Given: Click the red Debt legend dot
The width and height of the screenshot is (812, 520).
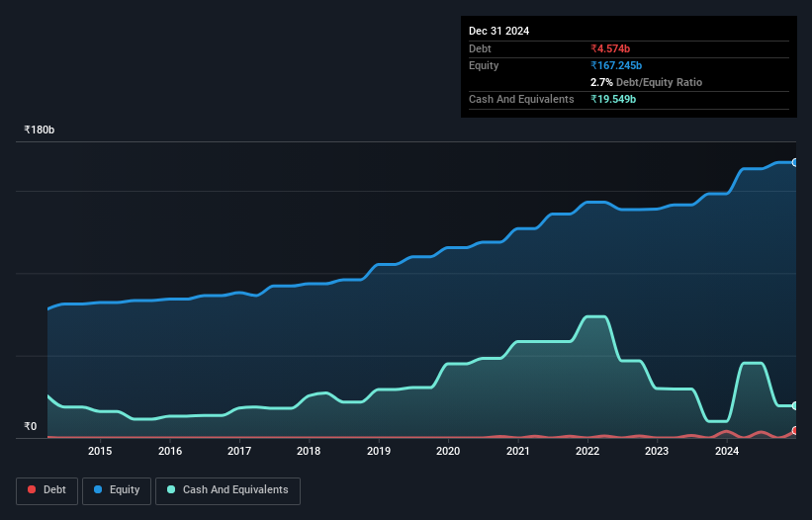Looking at the screenshot, I should pyautogui.click(x=32, y=489).
